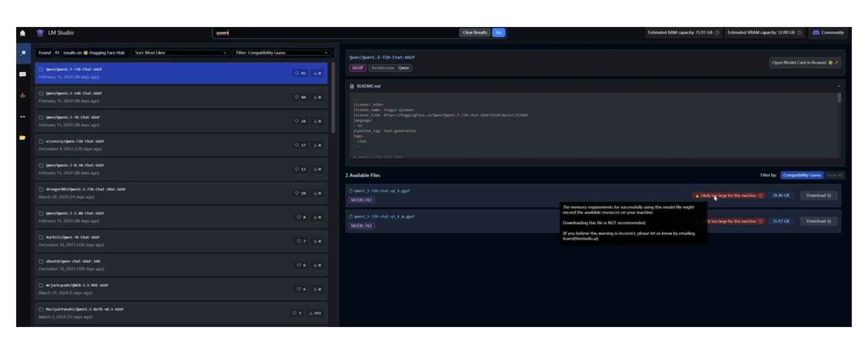Click Likely too large warning on q2_k file
Screen dimensions: 868x354
pyautogui.click(x=728, y=196)
